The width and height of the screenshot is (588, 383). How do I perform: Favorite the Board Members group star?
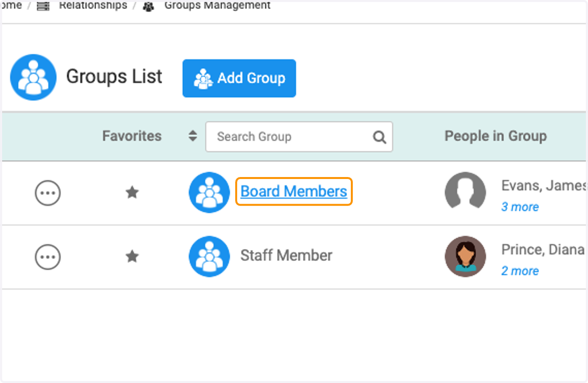pos(132,192)
